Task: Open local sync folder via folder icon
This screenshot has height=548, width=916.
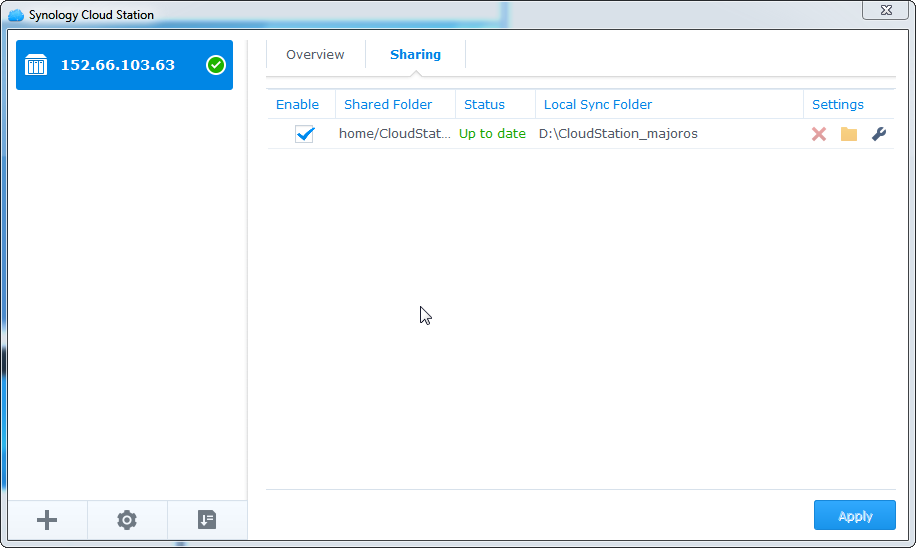Action: [x=849, y=134]
